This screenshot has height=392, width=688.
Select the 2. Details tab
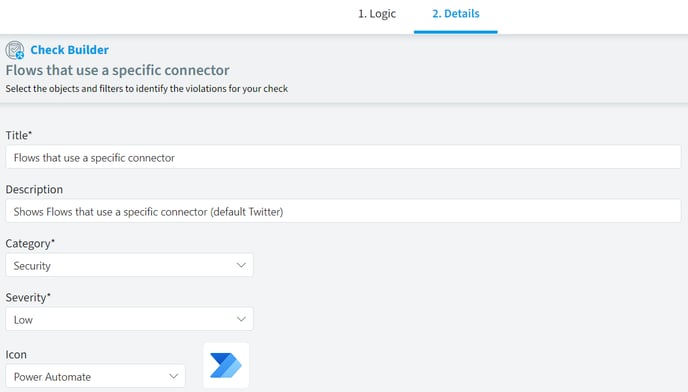pyautogui.click(x=455, y=14)
